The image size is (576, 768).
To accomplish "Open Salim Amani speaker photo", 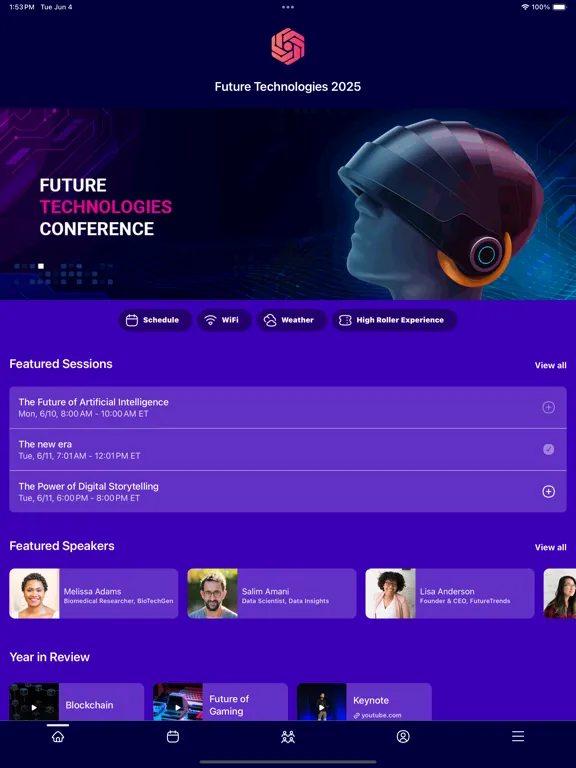I will (213, 593).
